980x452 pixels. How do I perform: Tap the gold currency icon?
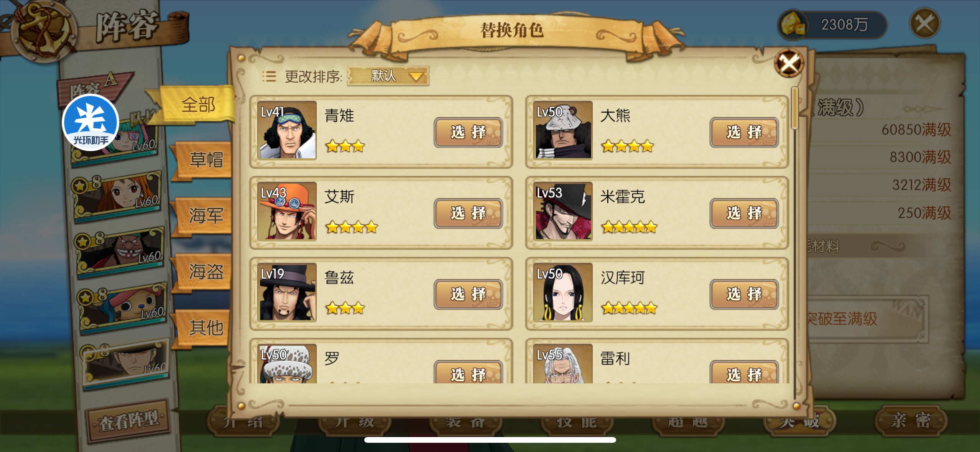click(x=792, y=25)
